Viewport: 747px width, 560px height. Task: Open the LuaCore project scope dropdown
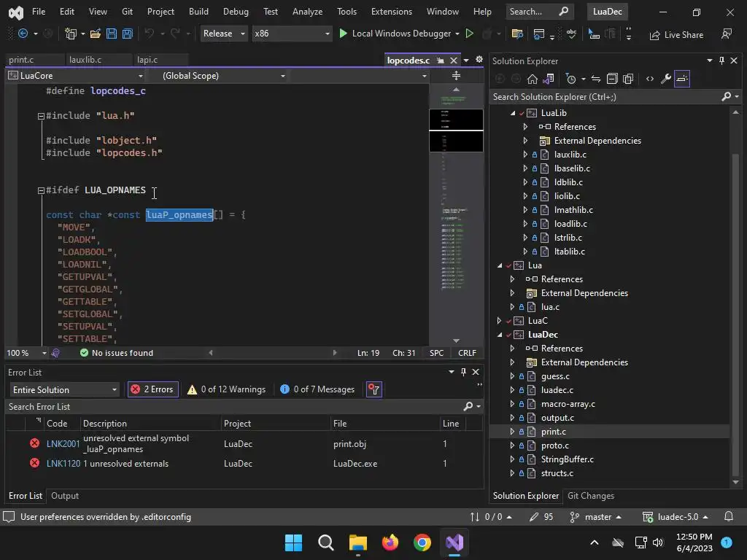[75, 76]
